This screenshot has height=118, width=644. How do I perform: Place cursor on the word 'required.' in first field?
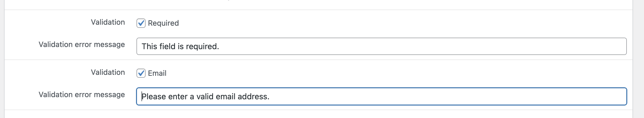click(x=202, y=47)
